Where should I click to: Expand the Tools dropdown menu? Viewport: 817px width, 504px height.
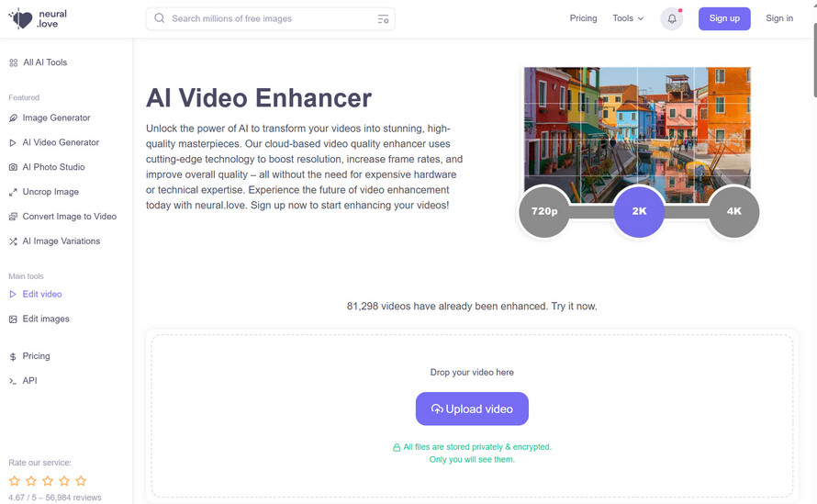click(x=628, y=18)
